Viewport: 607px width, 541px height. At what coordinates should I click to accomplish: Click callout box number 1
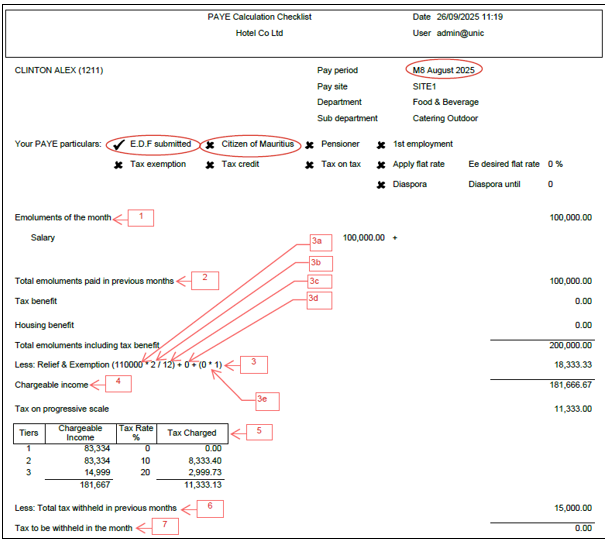[141, 216]
